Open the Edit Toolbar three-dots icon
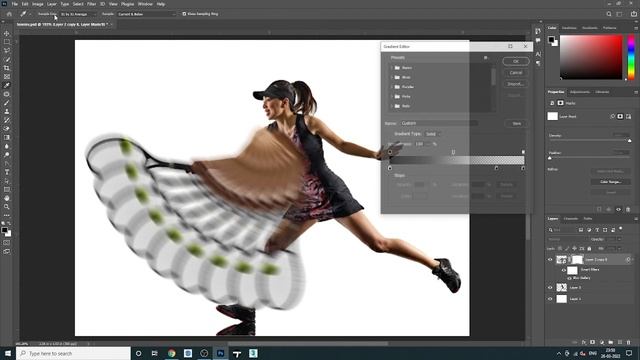This screenshot has width=640, height=360. [x=7, y=215]
